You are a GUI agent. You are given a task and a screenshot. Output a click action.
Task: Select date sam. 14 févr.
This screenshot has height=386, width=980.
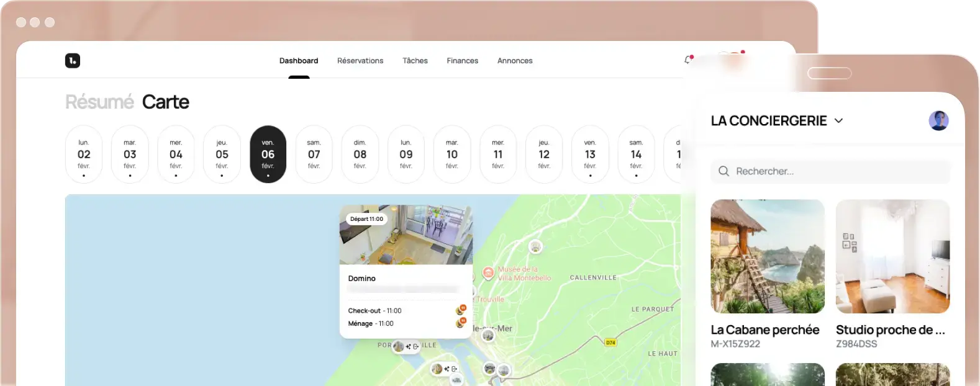[636, 155]
